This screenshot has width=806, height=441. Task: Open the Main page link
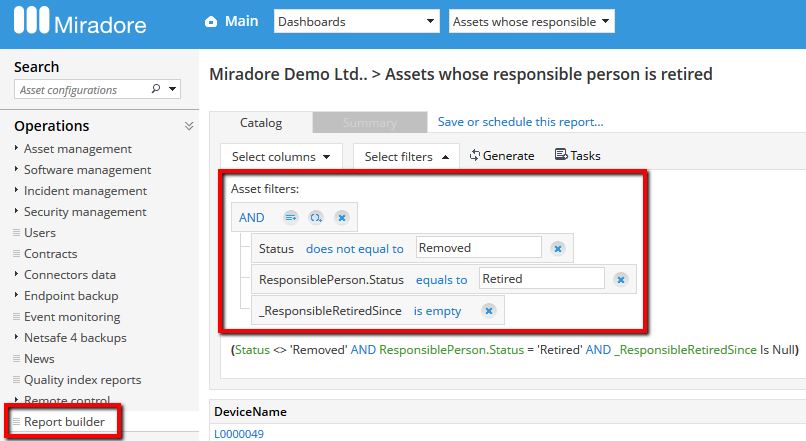241,21
